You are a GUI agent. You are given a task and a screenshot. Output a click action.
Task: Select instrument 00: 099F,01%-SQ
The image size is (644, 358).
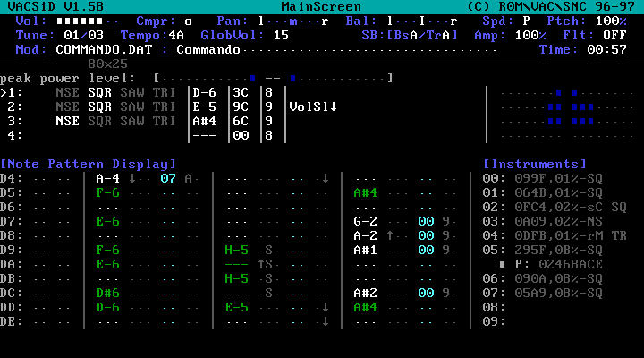click(x=543, y=178)
